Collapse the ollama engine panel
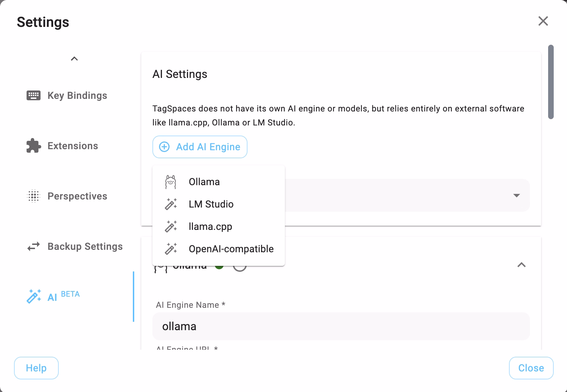The height and width of the screenshot is (392, 567). click(522, 265)
